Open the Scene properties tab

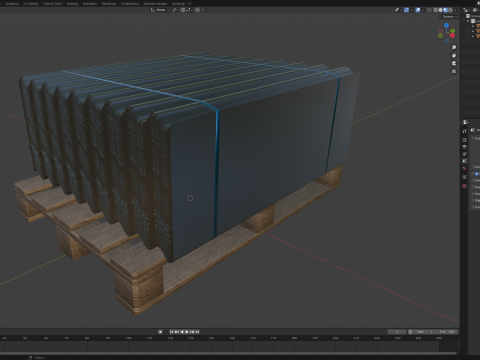464,161
